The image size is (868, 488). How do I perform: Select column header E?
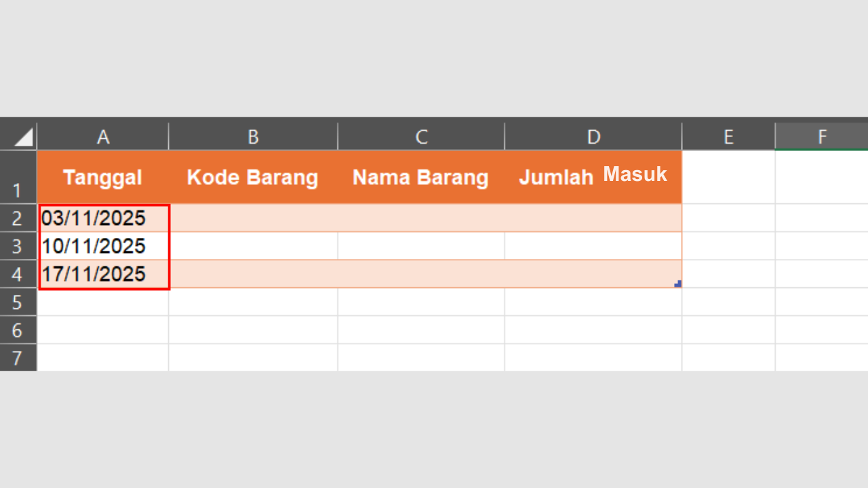tap(728, 136)
